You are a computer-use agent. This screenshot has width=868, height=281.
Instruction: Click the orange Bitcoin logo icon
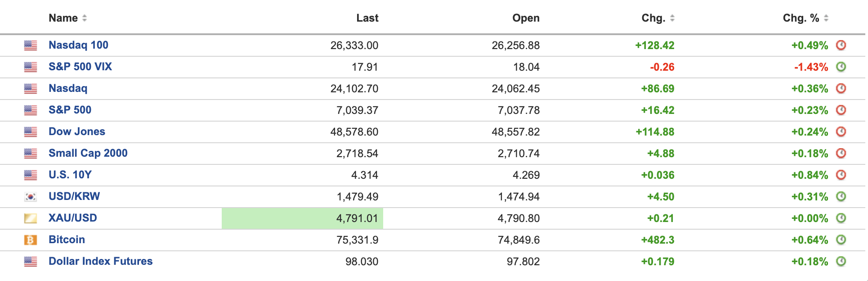[31, 240]
